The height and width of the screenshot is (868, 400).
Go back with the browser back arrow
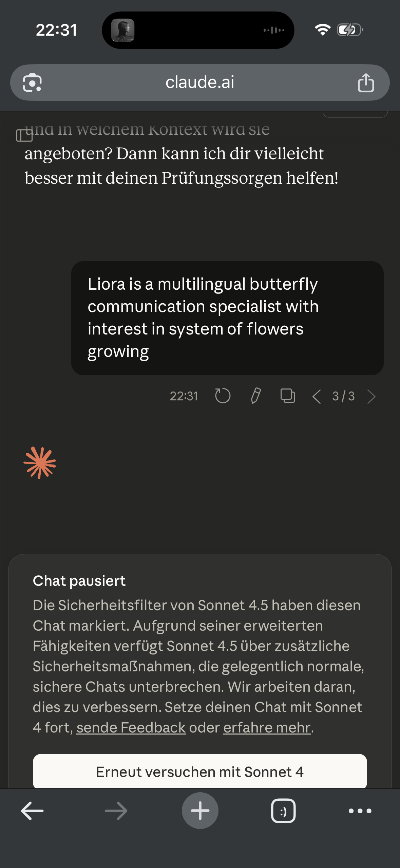coord(32,811)
